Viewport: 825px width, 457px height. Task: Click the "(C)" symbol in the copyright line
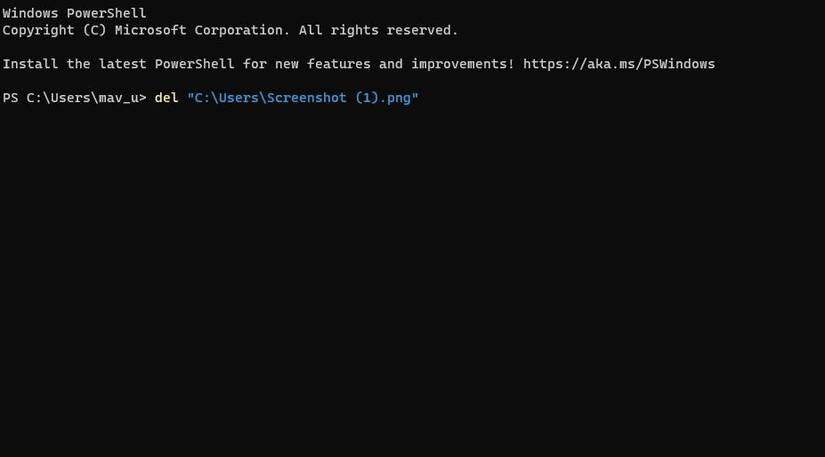click(94, 31)
